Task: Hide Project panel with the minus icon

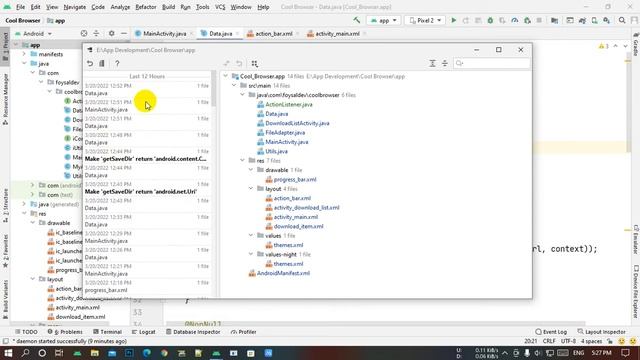Action: point(124,33)
